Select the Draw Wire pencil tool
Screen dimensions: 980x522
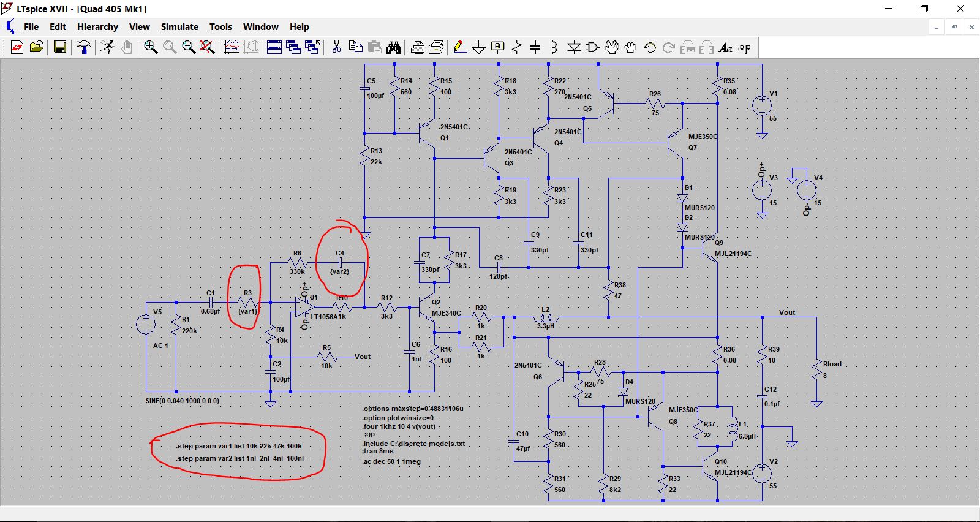(460, 47)
